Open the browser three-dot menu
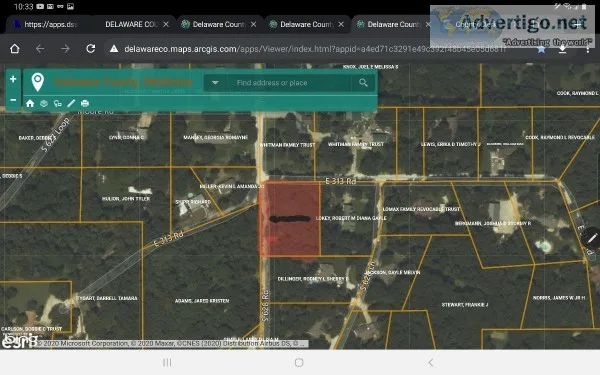This screenshot has height=375, width=600. click(x=588, y=49)
